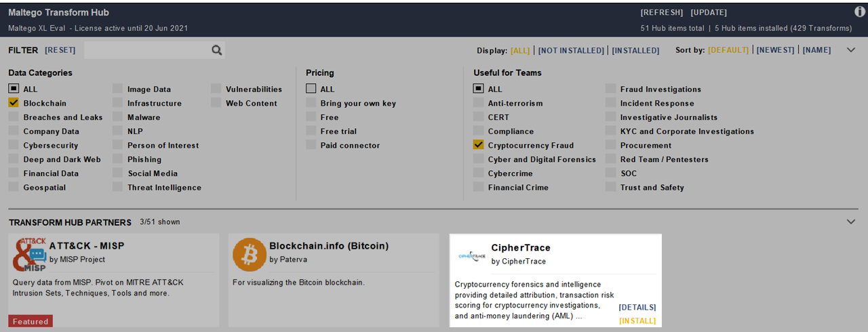The image size is (868, 332).
Task: Check the Compliance checkbox
Action: tap(478, 131)
